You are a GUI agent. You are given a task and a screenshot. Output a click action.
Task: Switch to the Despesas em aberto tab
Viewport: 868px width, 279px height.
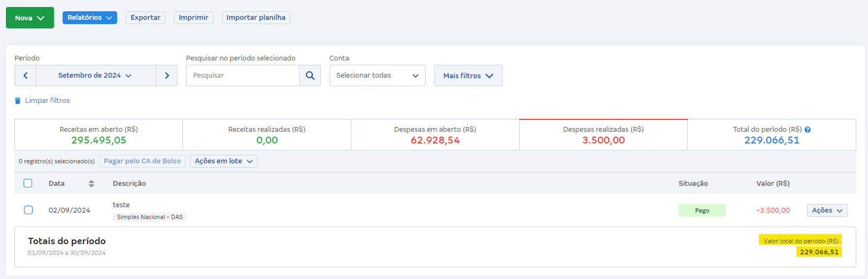[435, 135]
